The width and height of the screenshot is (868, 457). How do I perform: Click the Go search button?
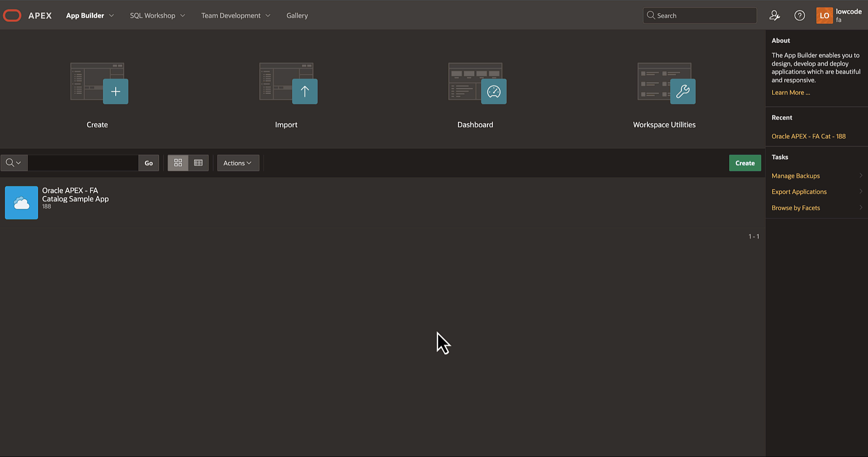tap(149, 163)
